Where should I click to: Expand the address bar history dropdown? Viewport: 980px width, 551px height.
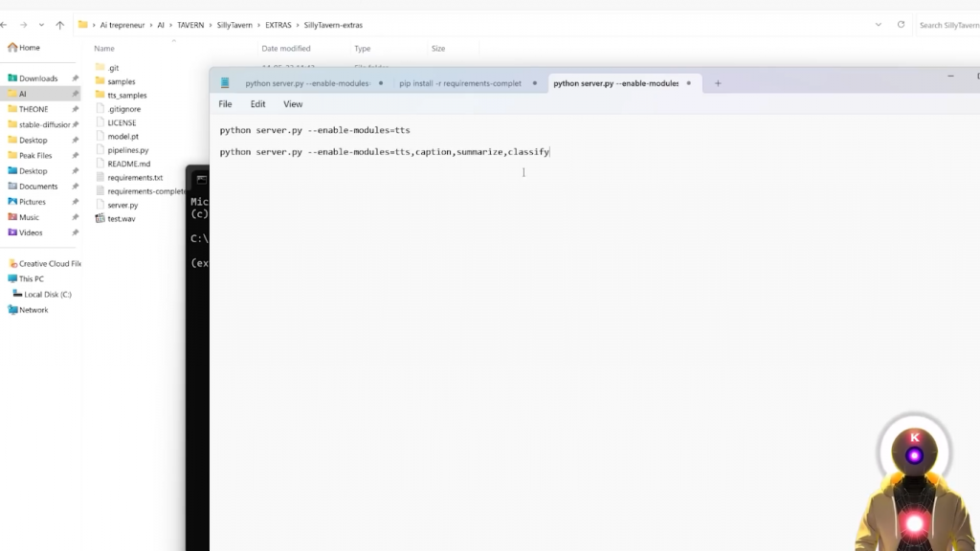pyautogui.click(x=879, y=25)
